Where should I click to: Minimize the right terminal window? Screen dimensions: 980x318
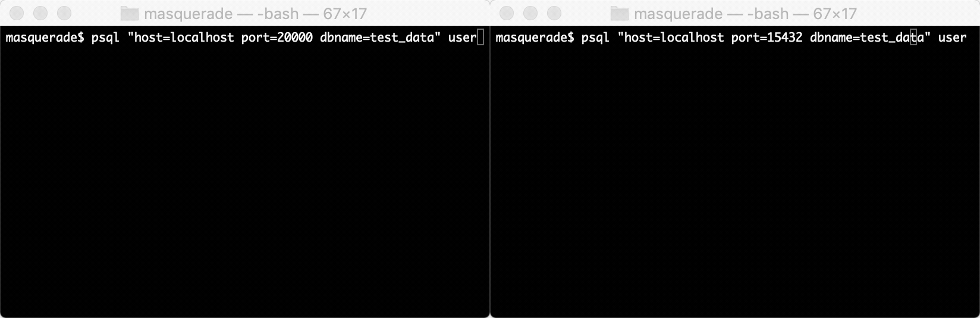[530, 13]
